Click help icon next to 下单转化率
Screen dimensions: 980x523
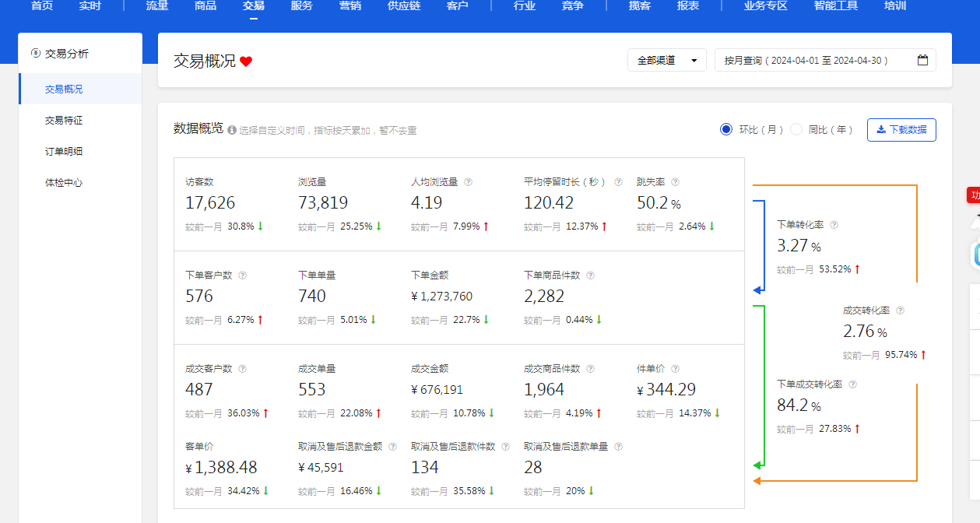[834, 224]
